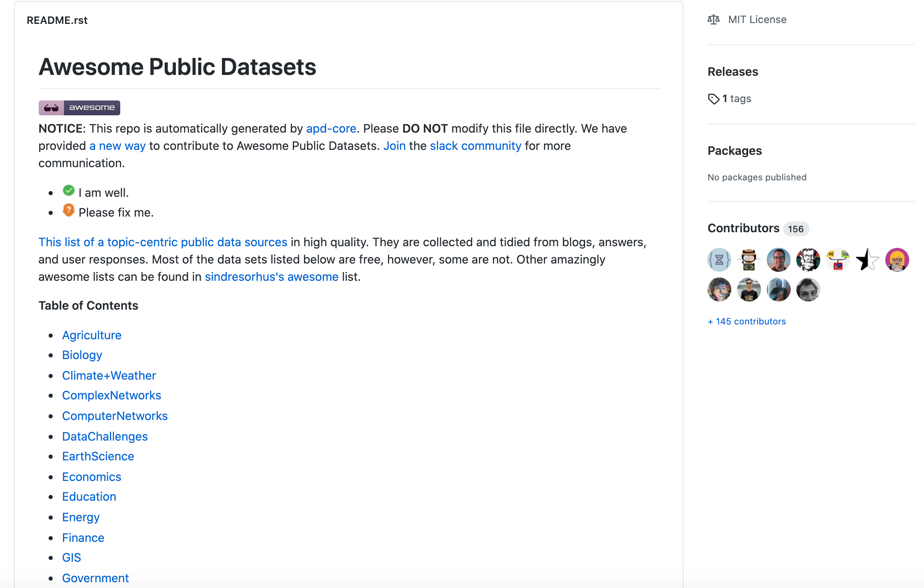Open the Contributors heading link
Image resolution: width=924 pixels, height=588 pixels.
click(743, 228)
